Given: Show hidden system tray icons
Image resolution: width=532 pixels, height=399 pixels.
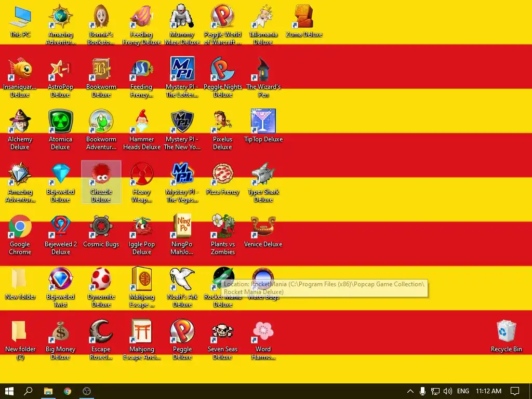Looking at the screenshot, I should 410,391.
